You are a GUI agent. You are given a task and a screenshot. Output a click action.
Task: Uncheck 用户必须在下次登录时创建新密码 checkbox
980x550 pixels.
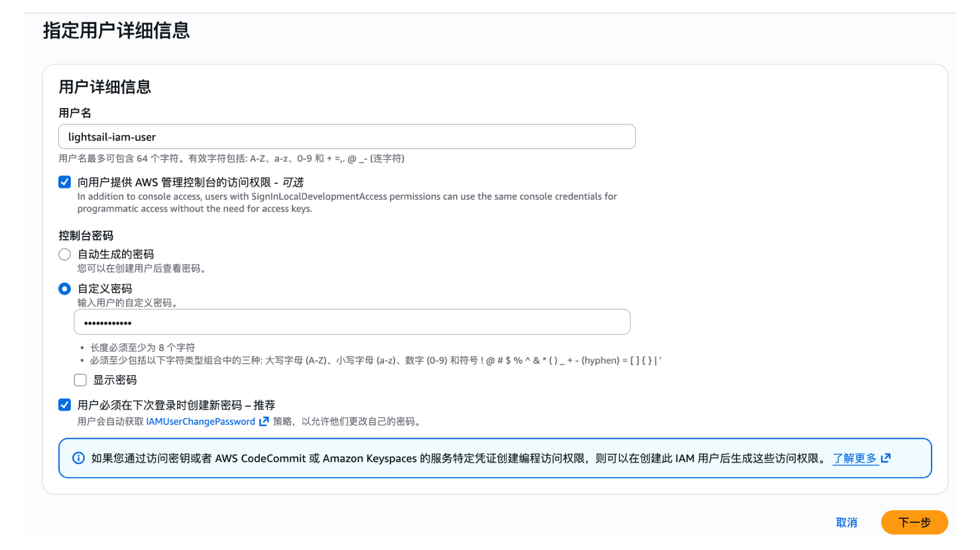(64, 405)
